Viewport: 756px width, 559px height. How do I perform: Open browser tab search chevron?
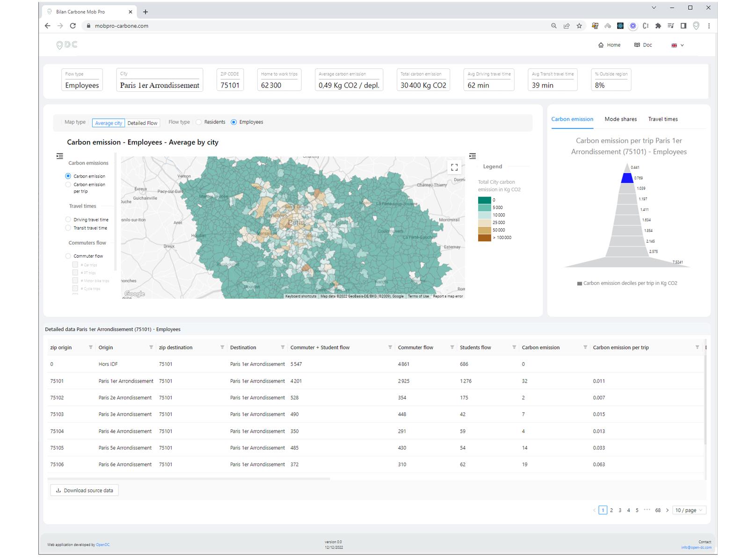click(654, 7)
